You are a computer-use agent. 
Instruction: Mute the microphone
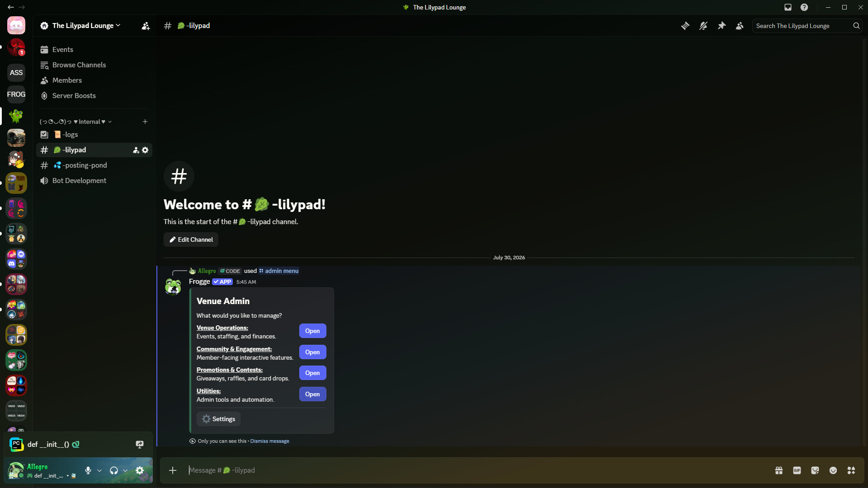pos(88,470)
